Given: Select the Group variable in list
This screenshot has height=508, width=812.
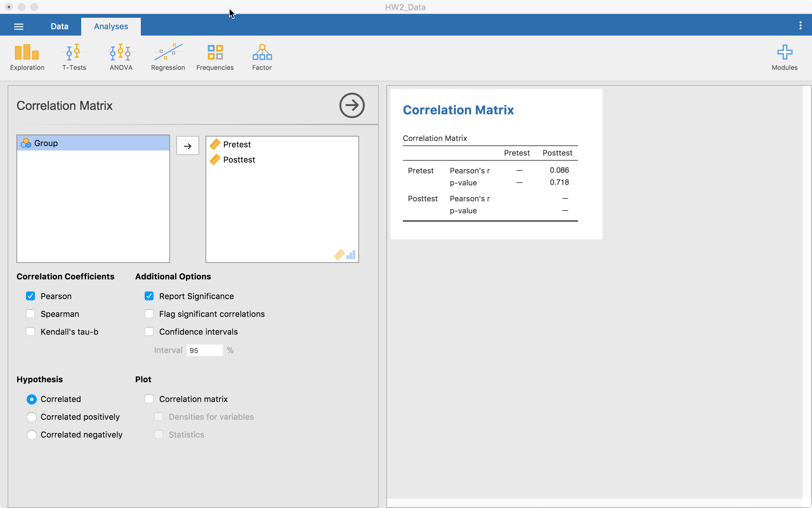Looking at the screenshot, I should [x=93, y=143].
